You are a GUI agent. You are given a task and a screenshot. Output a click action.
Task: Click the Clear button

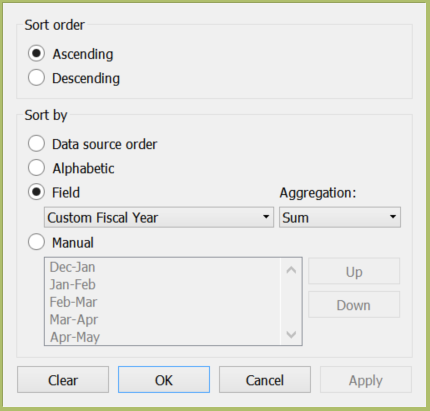pyautogui.click(x=63, y=380)
